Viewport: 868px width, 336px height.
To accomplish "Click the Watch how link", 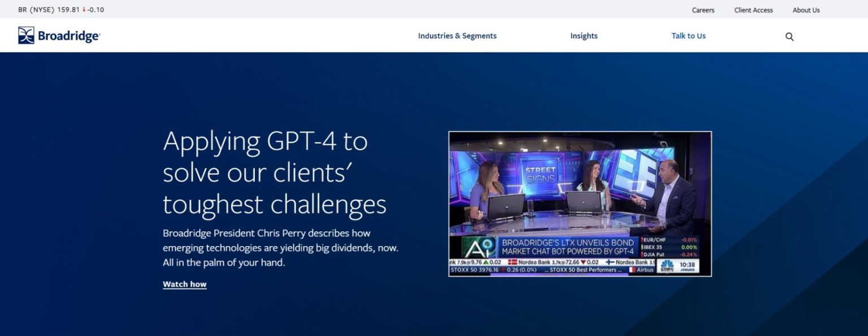I will [184, 284].
